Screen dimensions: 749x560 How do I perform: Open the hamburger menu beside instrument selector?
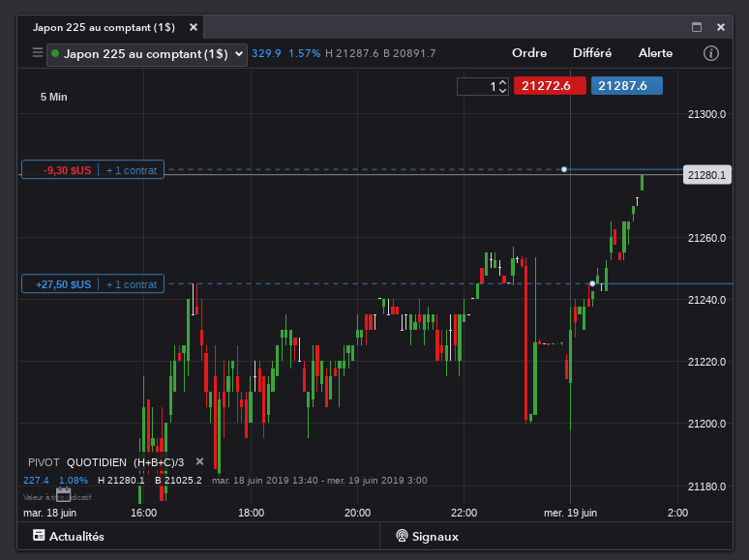coord(38,52)
